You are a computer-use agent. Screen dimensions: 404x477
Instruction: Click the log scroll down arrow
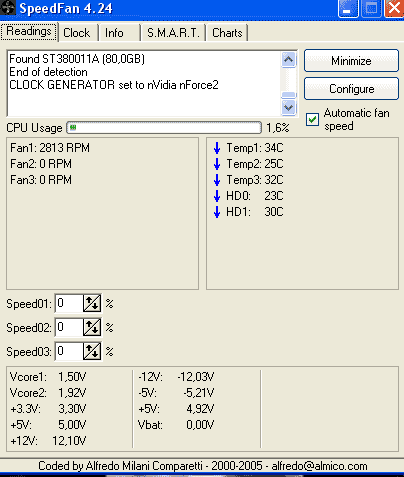click(x=288, y=107)
